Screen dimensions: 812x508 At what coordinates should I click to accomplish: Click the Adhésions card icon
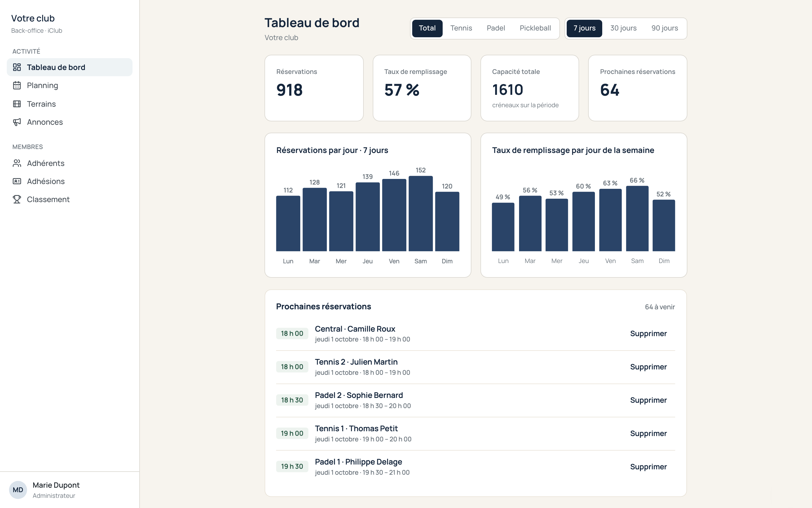tap(17, 181)
